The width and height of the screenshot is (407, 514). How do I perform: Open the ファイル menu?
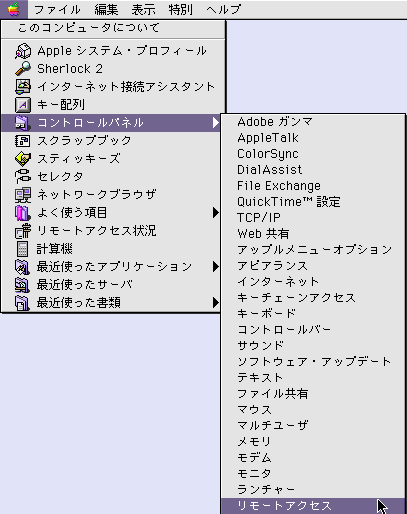point(57,9)
